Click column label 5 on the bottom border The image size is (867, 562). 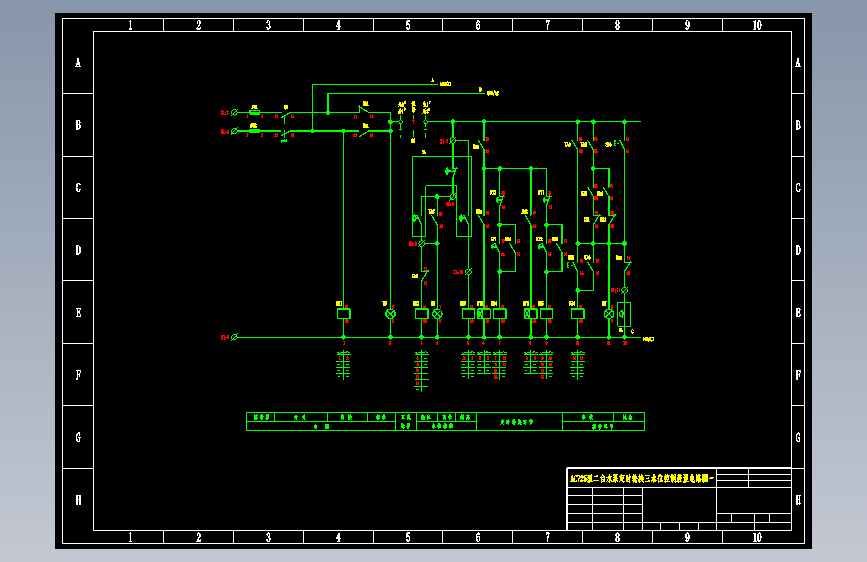point(408,537)
